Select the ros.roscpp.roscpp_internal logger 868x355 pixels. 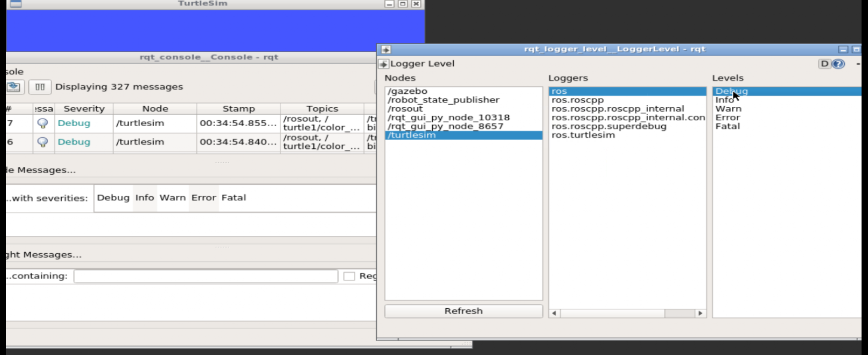(x=628, y=109)
